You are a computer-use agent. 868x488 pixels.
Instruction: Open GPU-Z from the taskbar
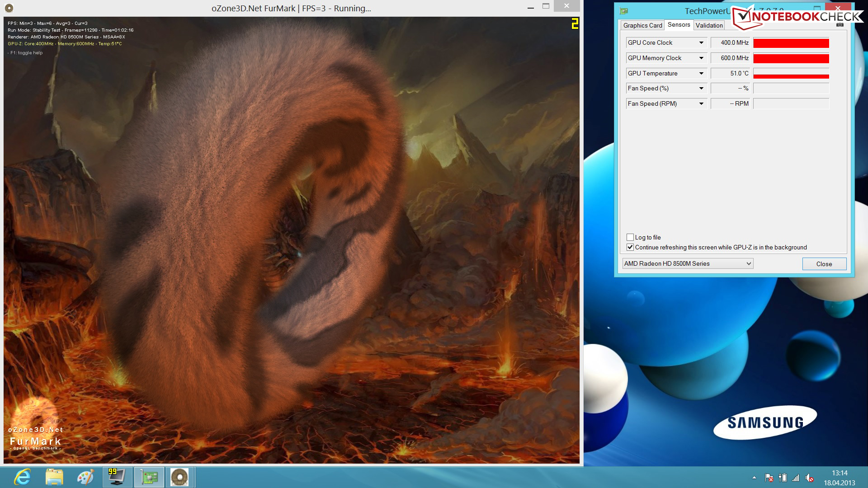click(149, 477)
